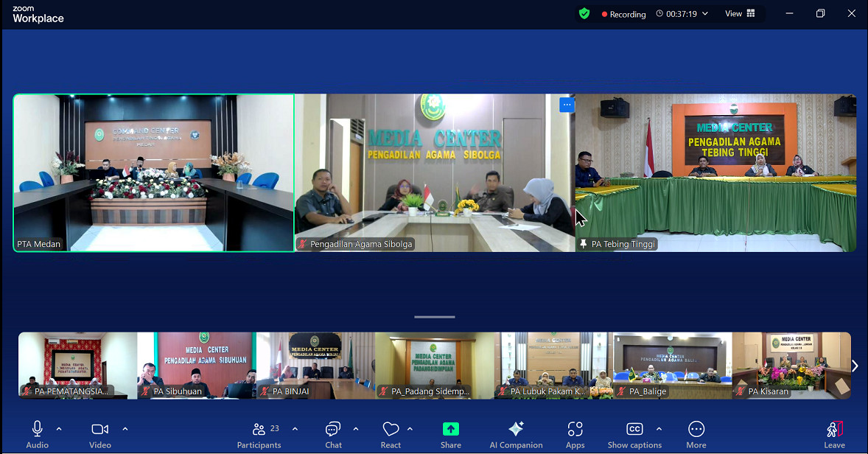Expand the audio options caret
Viewport: 868px width, 454px height.
pos(59,429)
